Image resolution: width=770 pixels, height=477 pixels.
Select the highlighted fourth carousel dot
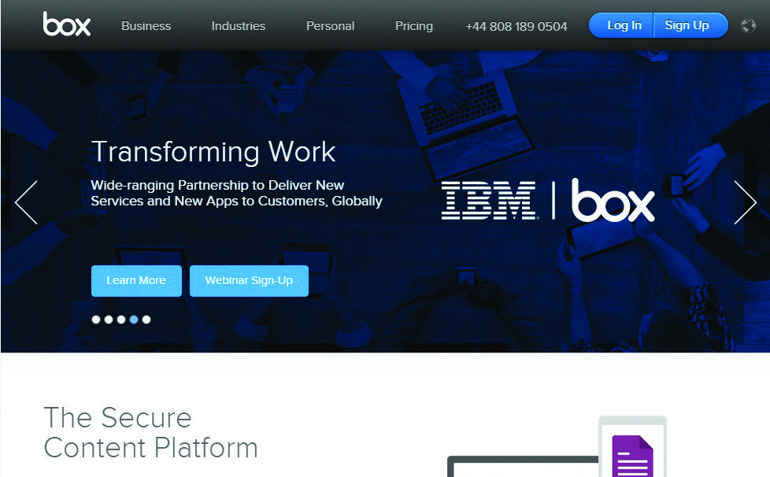pos(134,320)
